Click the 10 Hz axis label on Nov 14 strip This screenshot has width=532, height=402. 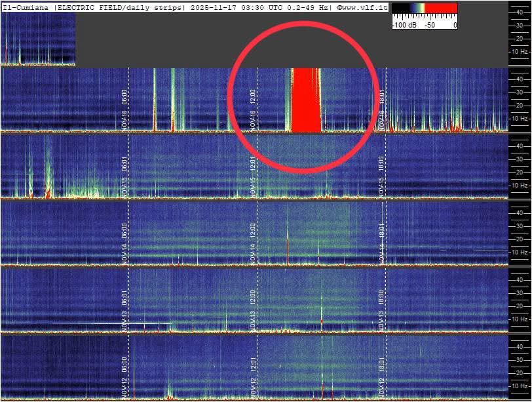(520, 252)
